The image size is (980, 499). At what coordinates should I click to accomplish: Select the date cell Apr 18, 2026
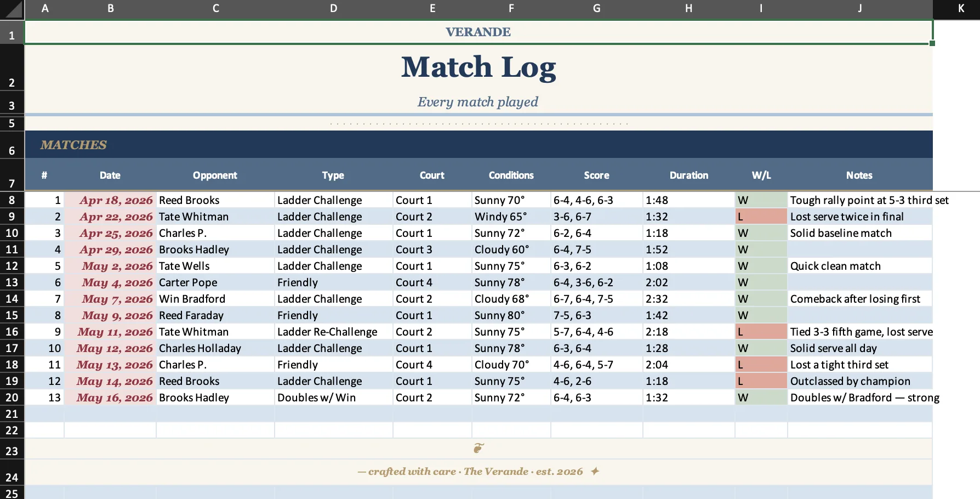pos(110,200)
